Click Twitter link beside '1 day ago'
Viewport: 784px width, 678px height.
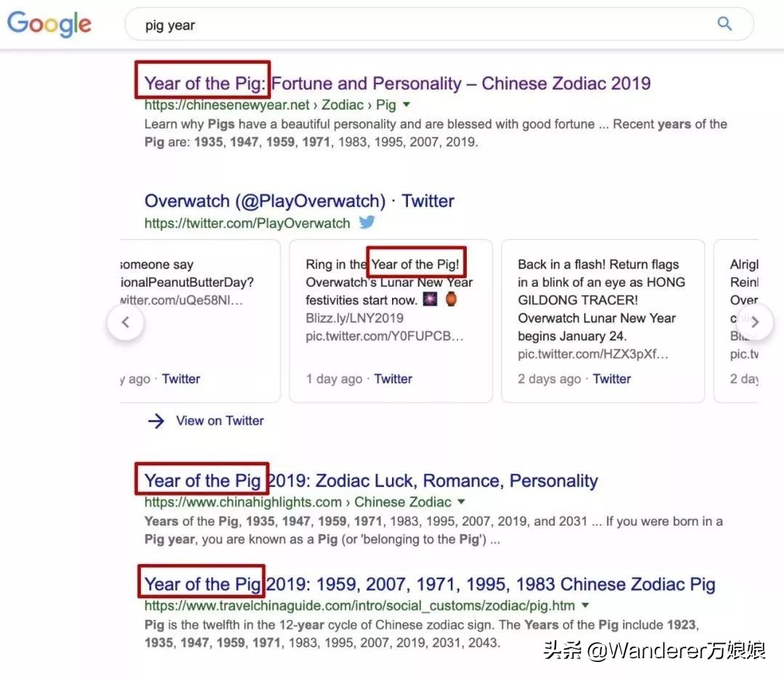(393, 379)
